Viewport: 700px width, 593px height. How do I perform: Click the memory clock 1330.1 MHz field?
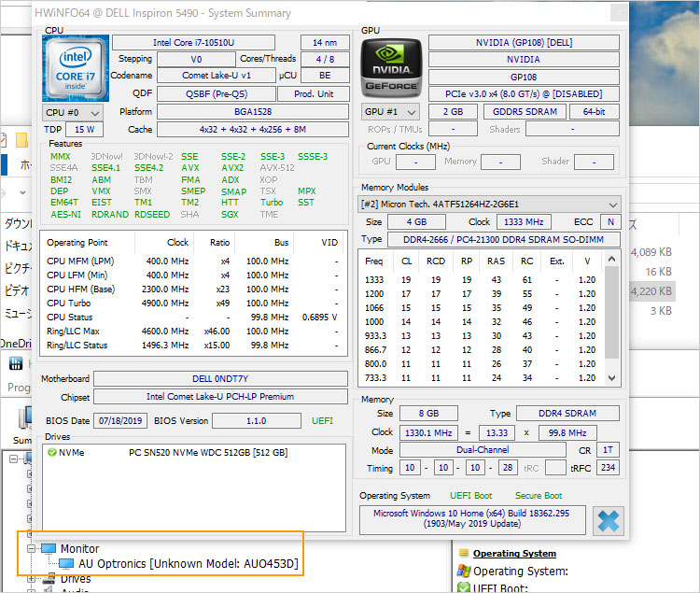coord(428,432)
